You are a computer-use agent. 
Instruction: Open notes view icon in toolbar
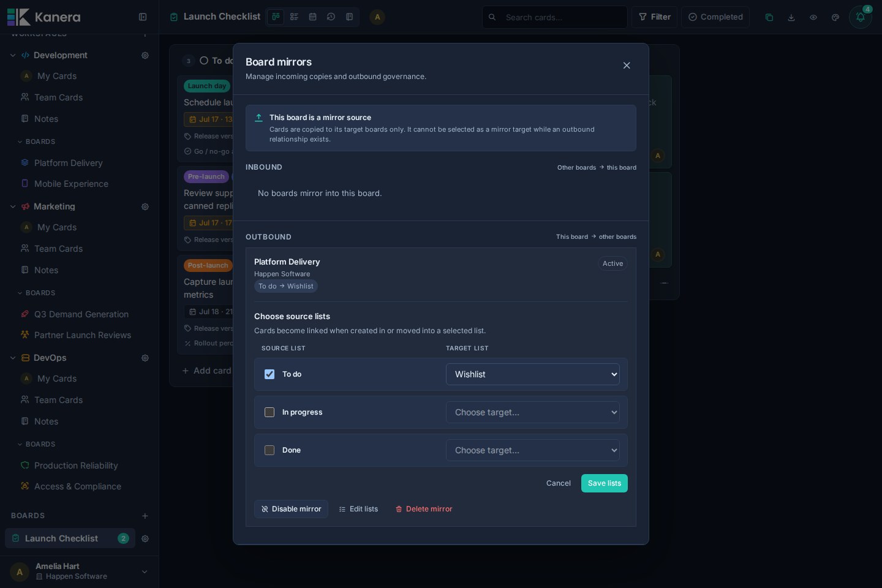(349, 17)
